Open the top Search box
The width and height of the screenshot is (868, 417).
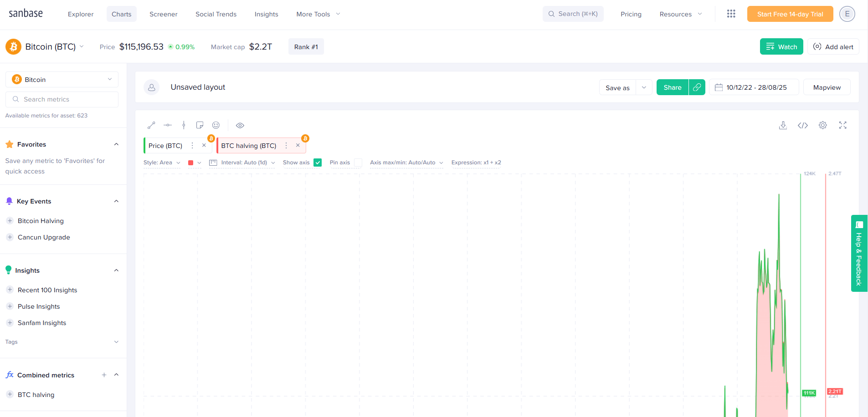point(573,14)
